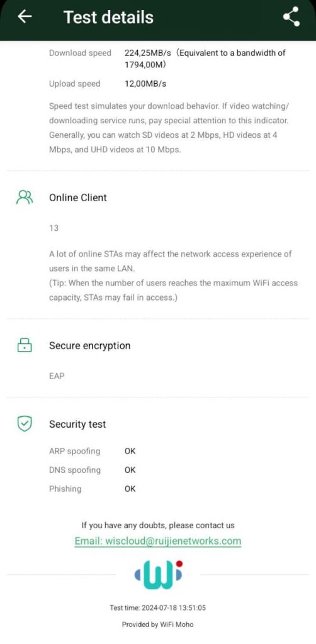Click the EAP encryption value
316x644 pixels.
coord(57,376)
